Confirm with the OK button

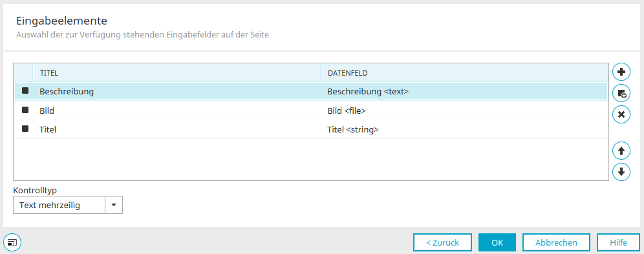point(497,242)
